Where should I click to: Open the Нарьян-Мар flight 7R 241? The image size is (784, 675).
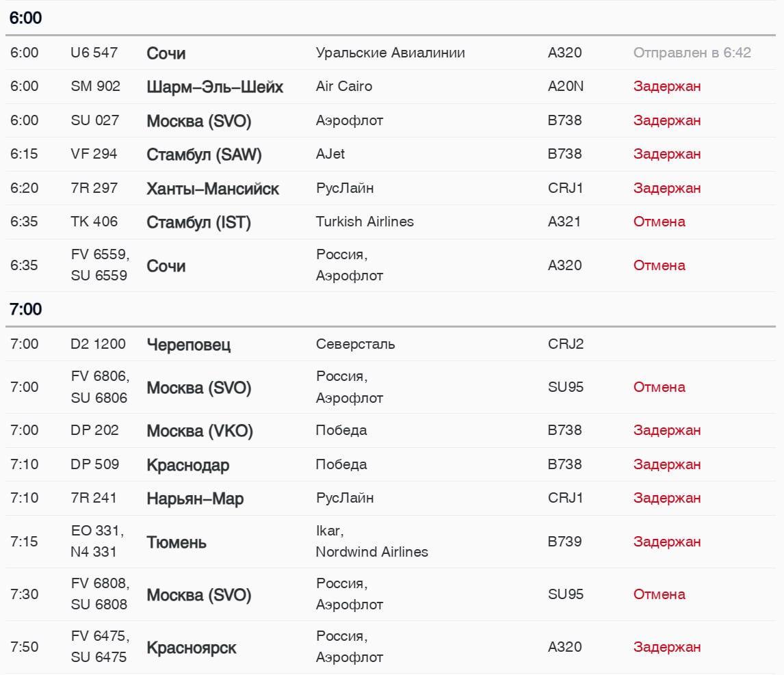click(x=195, y=499)
